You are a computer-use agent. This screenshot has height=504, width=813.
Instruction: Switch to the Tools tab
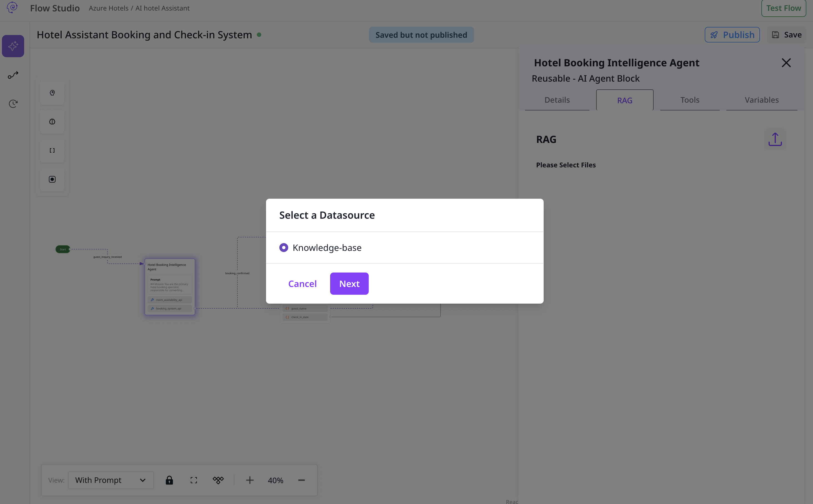[x=690, y=100]
